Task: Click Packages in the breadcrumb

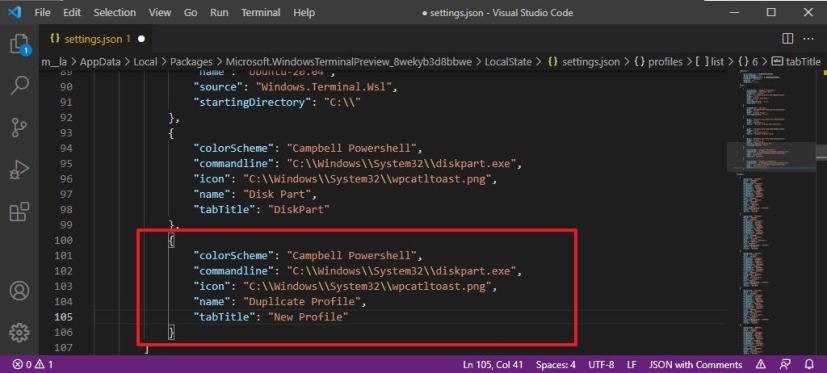Action: [191, 62]
